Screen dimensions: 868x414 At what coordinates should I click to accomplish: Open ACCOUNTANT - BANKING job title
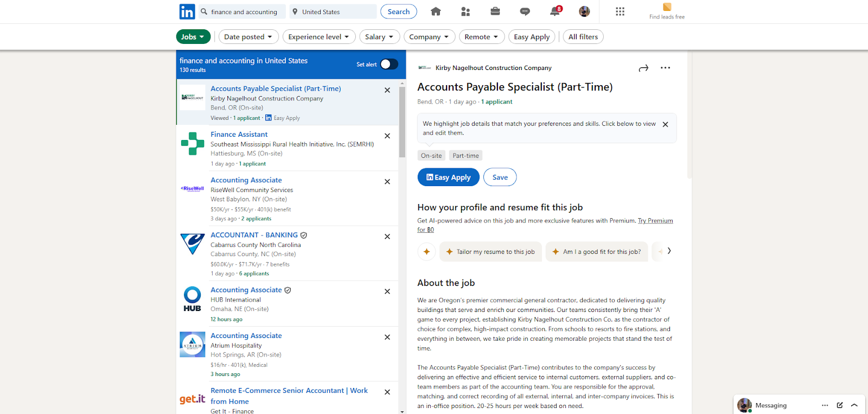point(254,235)
